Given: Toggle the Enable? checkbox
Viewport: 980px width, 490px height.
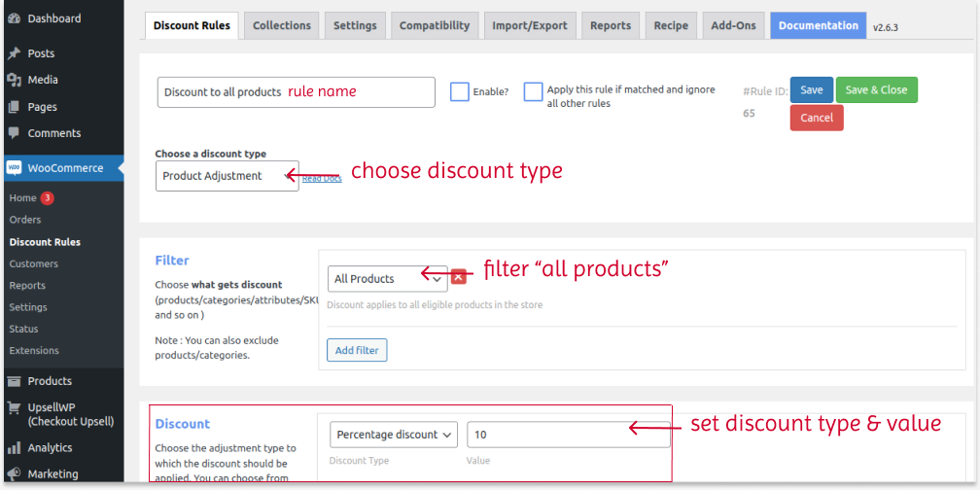Looking at the screenshot, I should pos(459,91).
